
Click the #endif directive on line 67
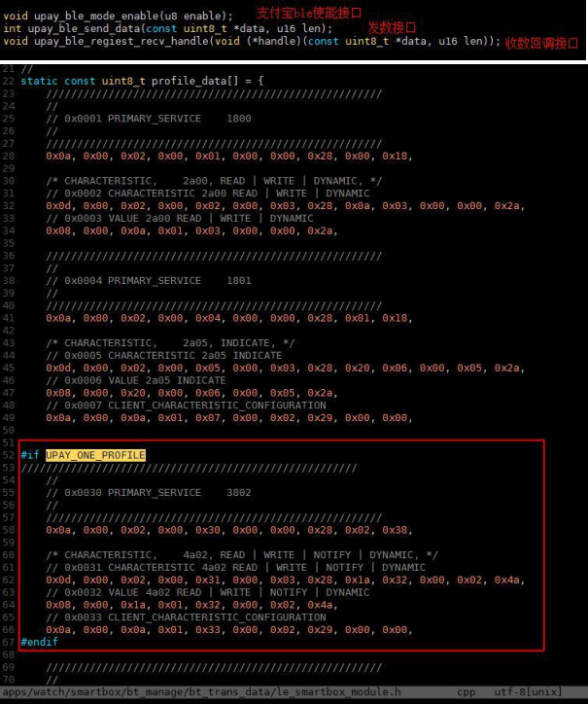[x=40, y=642]
